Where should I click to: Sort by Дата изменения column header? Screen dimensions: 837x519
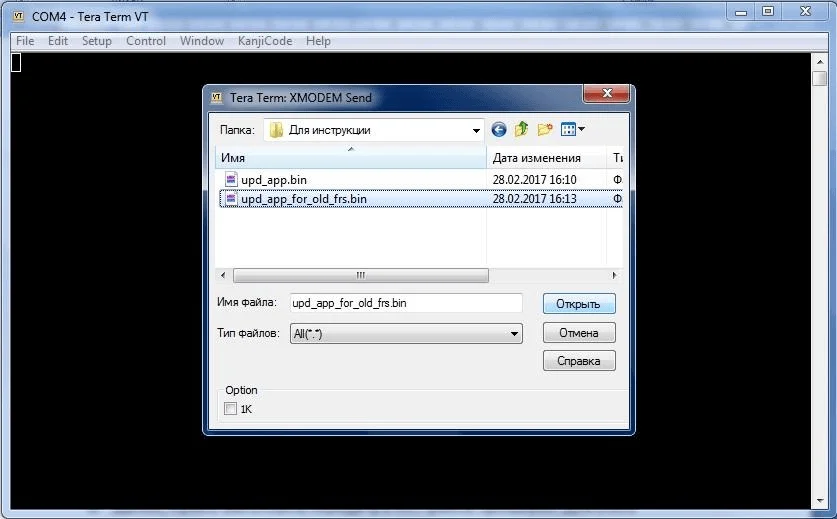[x=546, y=158]
